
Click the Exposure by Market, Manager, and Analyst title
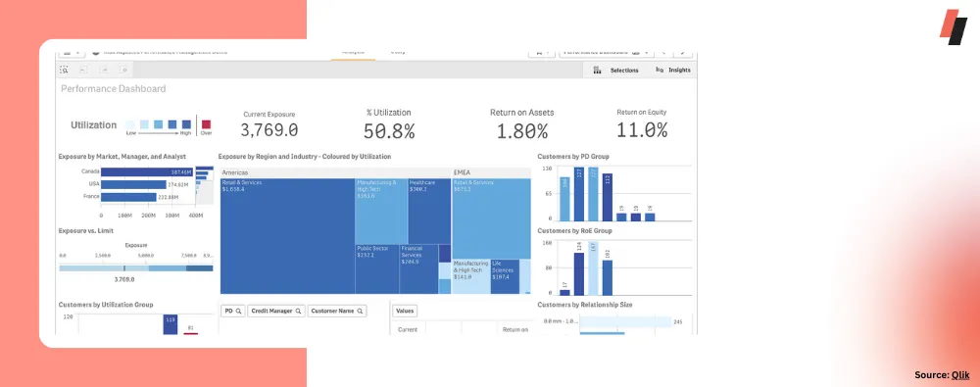point(122,157)
